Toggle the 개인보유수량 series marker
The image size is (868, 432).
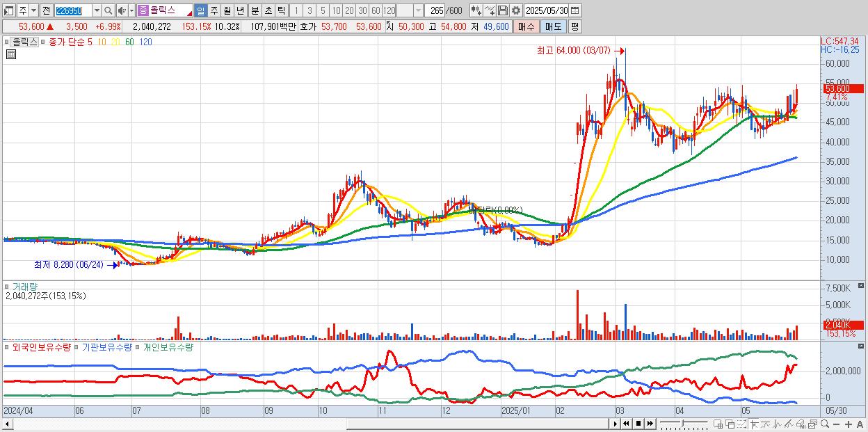point(138,346)
